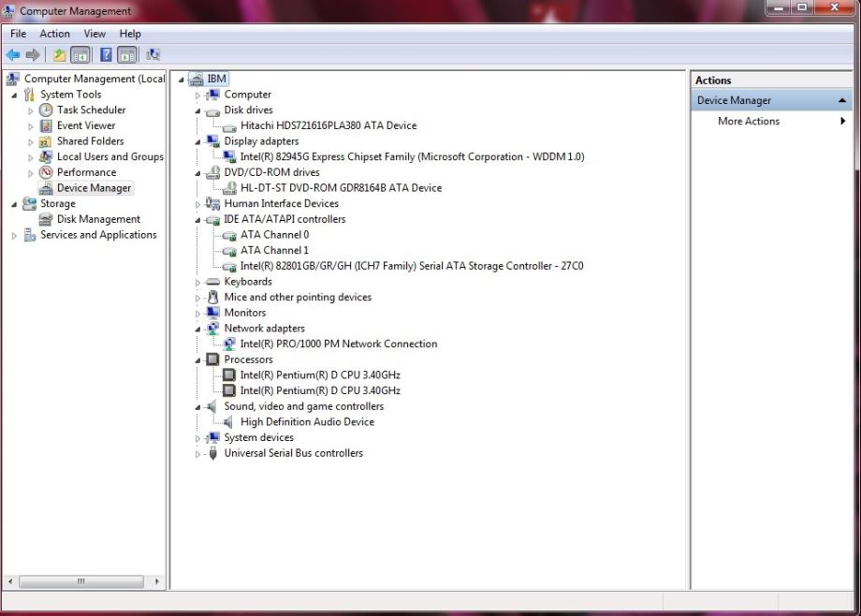This screenshot has height=616, width=861.
Task: Click the HL-DT-ST DVD-ROM drive icon
Action: point(229,188)
